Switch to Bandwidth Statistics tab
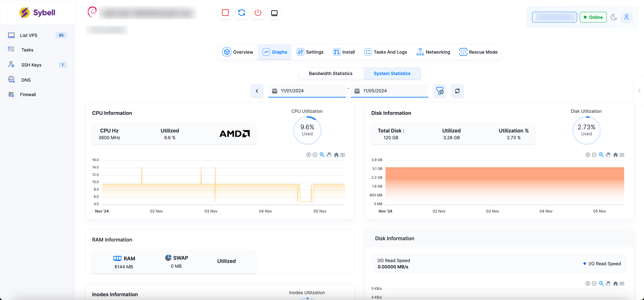This screenshot has width=644, height=300. 330,73
